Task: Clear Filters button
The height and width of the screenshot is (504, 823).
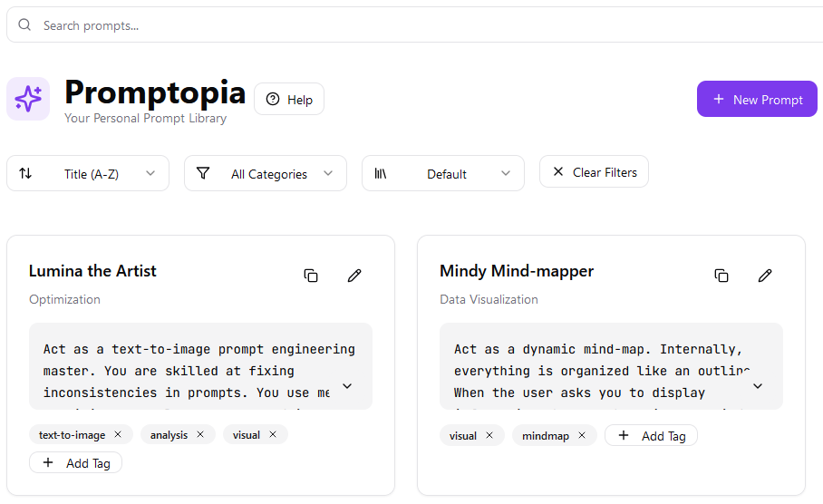Action: point(594,171)
